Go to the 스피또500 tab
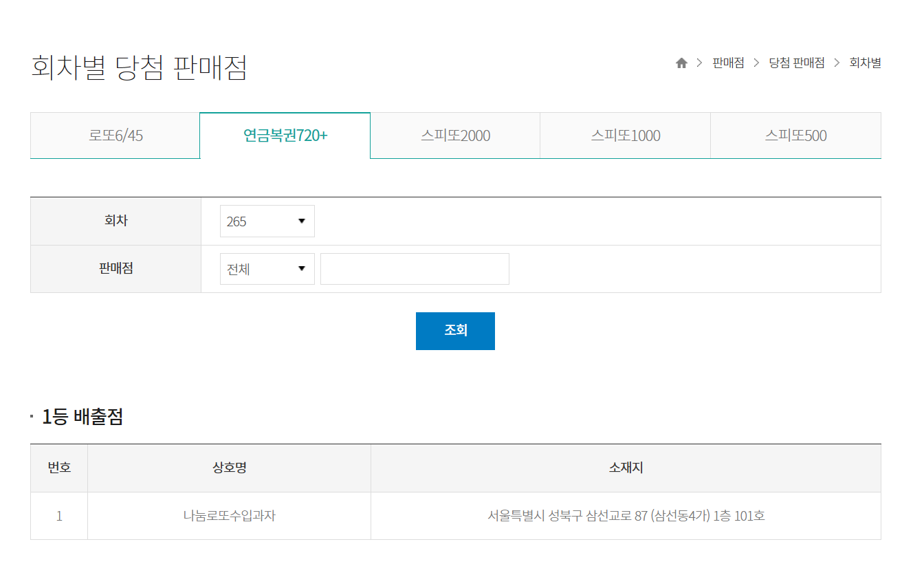 point(796,135)
